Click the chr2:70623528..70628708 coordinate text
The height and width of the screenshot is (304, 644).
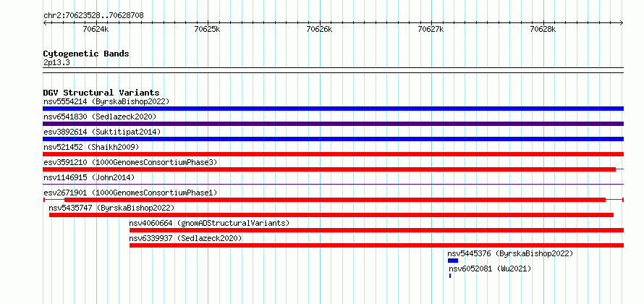tap(93, 15)
